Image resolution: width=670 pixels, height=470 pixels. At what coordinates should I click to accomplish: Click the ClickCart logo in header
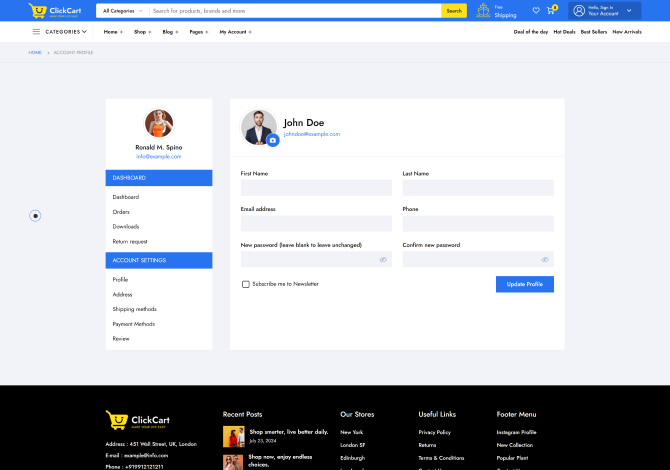[x=53, y=11]
